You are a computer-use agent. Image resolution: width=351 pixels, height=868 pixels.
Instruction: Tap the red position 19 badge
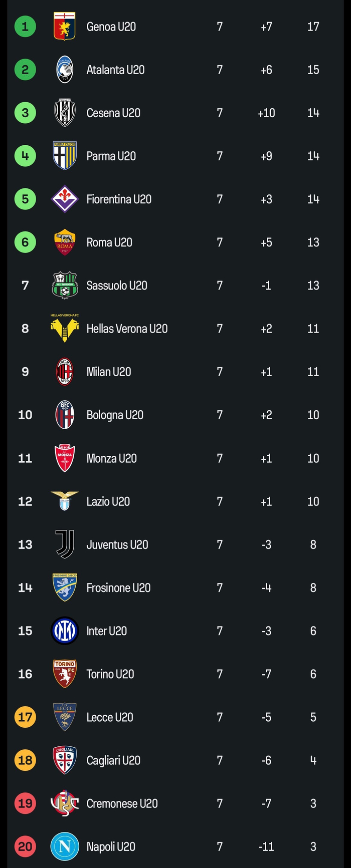(x=25, y=803)
